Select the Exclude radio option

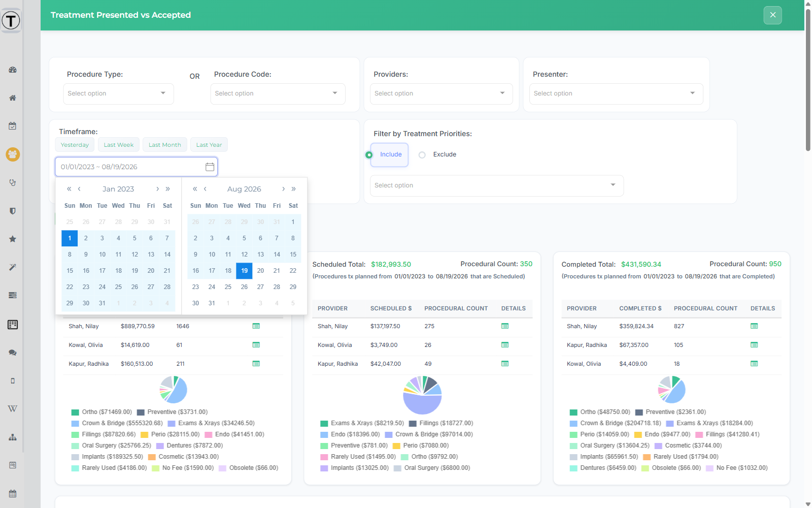click(x=422, y=155)
